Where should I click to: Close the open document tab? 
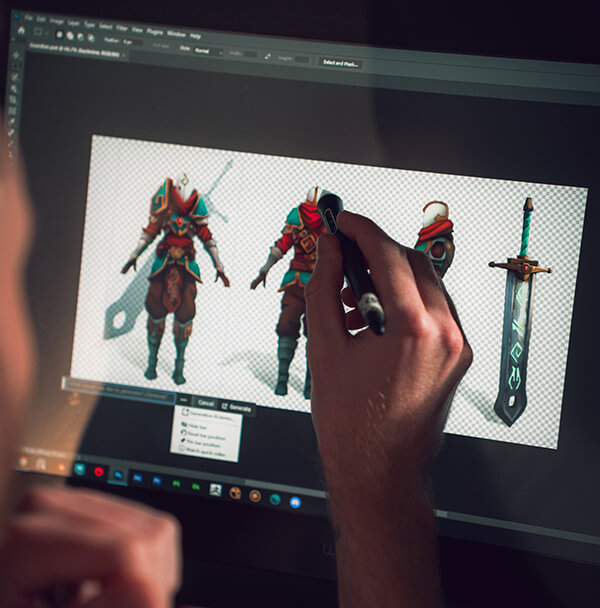(x=124, y=56)
